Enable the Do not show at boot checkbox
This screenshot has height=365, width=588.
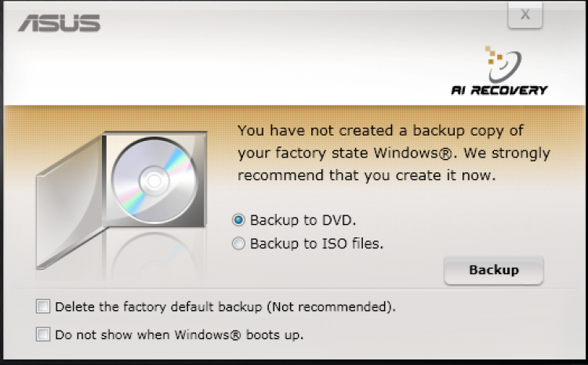click(x=43, y=334)
